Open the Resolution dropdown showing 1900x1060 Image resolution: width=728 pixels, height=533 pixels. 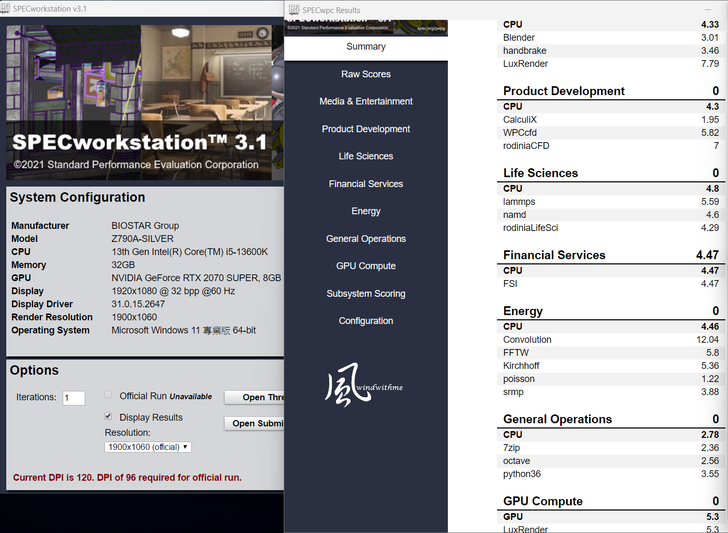(147, 447)
